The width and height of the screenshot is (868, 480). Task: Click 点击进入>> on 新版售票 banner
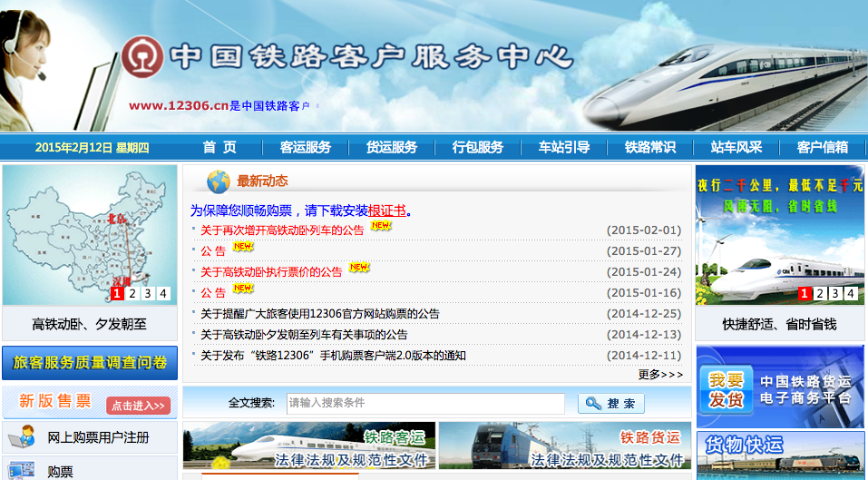pos(140,406)
